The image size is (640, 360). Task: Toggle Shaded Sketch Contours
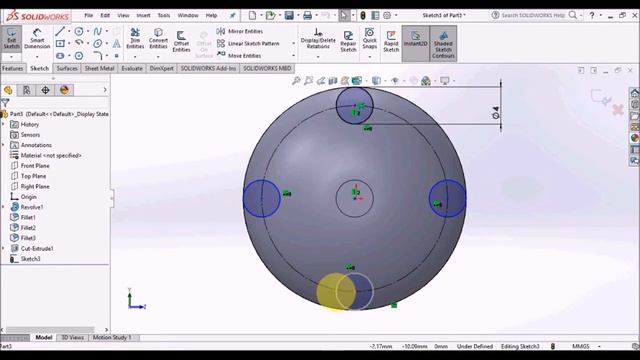pyautogui.click(x=443, y=43)
